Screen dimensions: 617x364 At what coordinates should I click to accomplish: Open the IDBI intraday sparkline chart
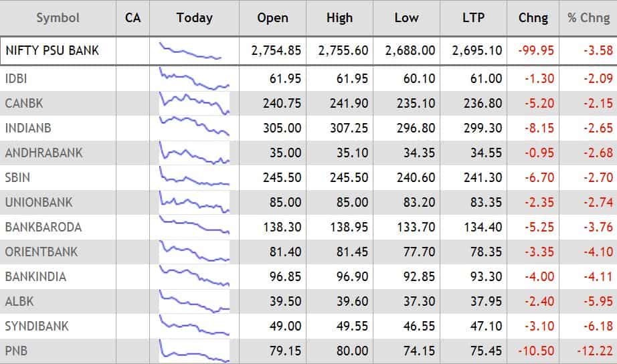pos(194,78)
